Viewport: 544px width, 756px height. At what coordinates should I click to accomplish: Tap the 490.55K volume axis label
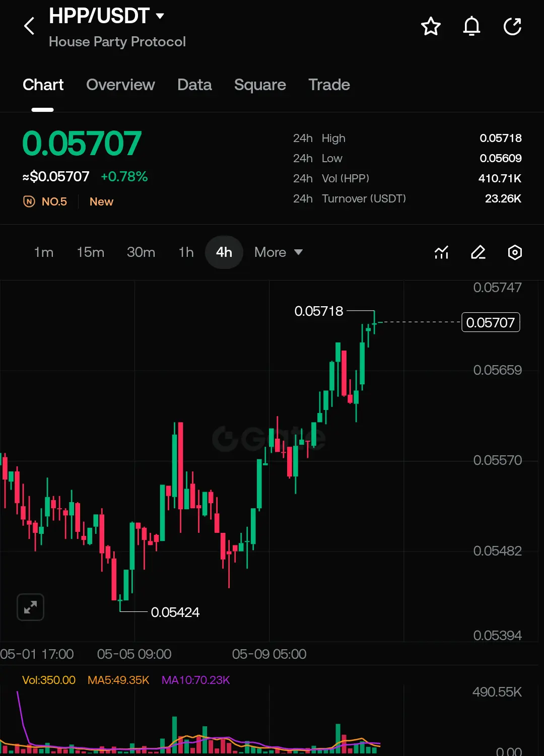tap(497, 692)
